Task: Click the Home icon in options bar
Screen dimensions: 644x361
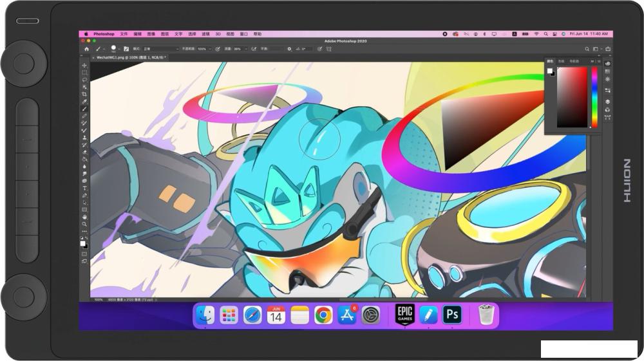Action: pos(87,49)
